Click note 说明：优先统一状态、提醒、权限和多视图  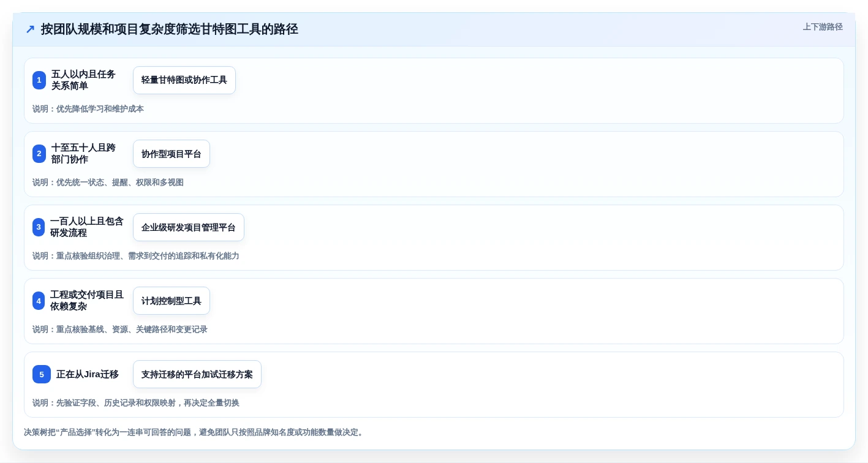[x=108, y=183]
